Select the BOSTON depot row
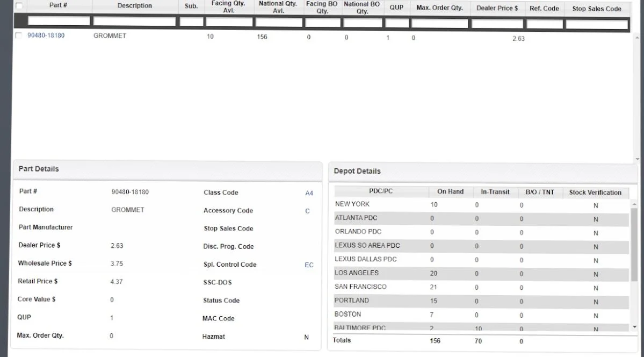Screen dimensions: 644x357 [481, 315]
